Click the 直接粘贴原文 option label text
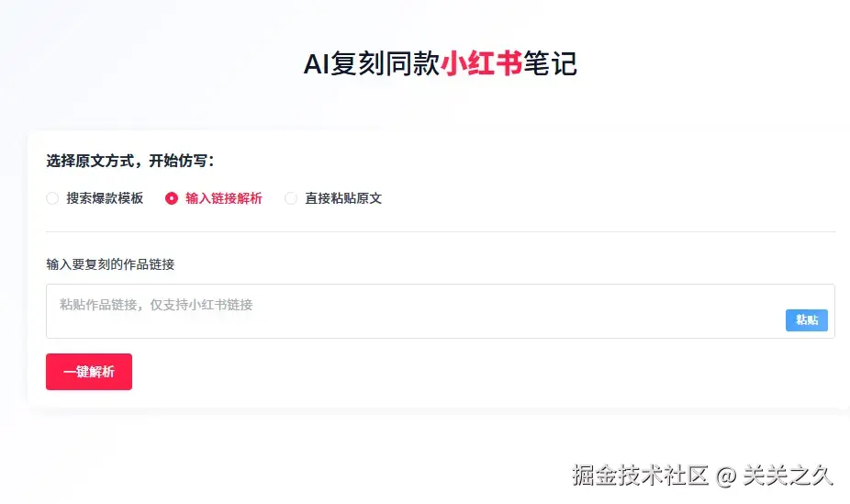 click(343, 198)
